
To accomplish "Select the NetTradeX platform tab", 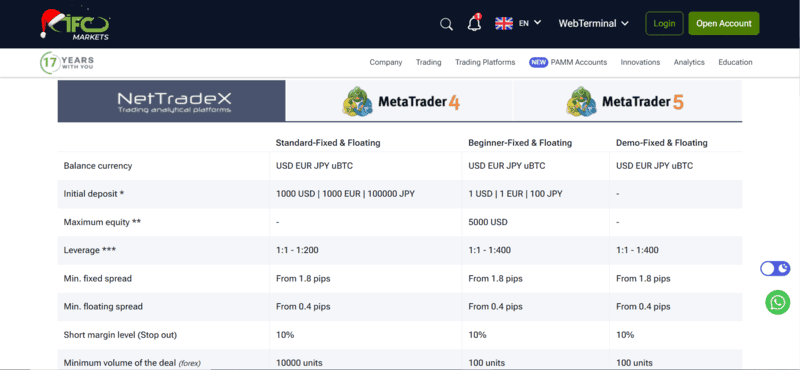I will [171, 101].
